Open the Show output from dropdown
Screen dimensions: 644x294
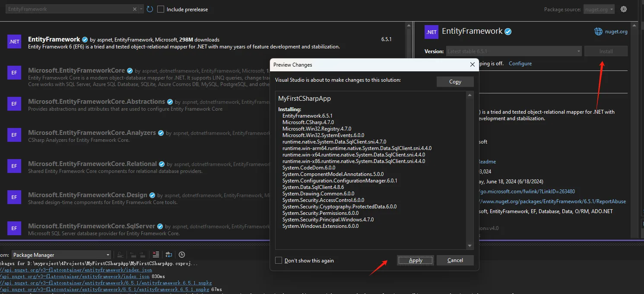pos(61,255)
